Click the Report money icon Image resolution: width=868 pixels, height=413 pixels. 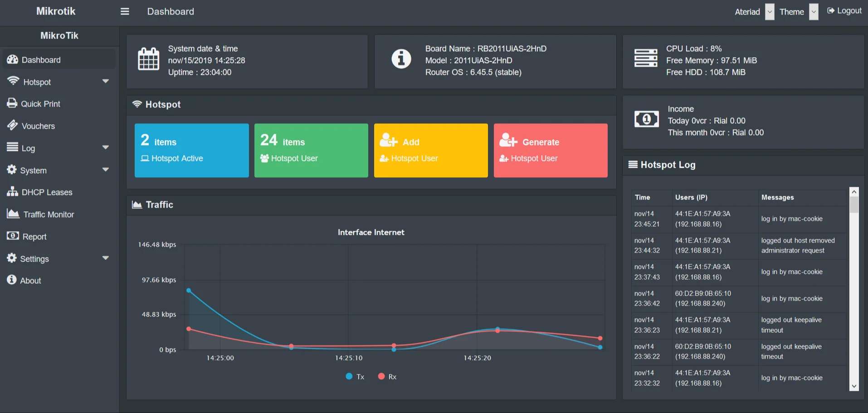point(13,236)
